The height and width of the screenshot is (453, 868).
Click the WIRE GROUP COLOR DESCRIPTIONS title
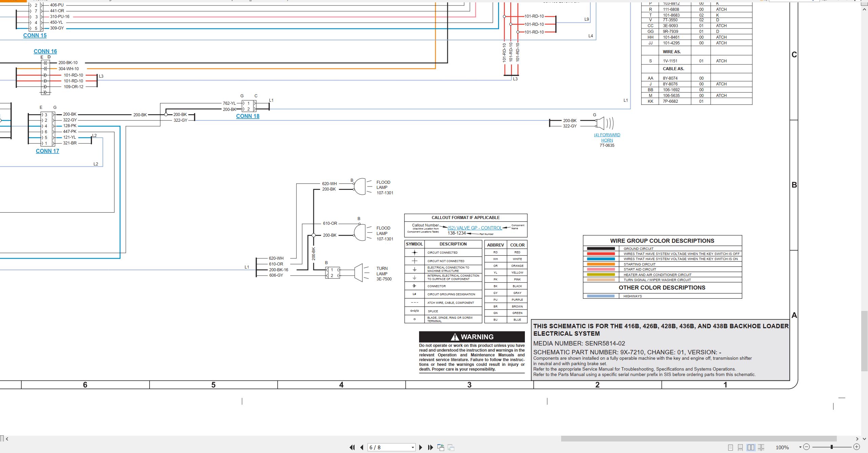click(x=662, y=241)
